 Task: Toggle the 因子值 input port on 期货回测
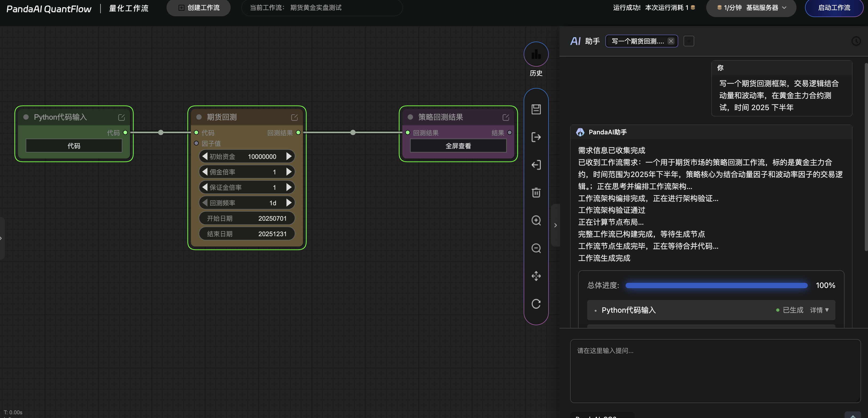(x=196, y=143)
